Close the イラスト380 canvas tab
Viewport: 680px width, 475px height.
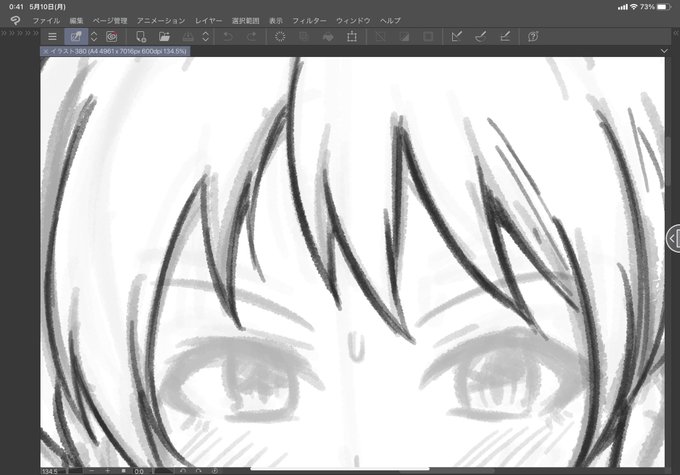[45, 51]
